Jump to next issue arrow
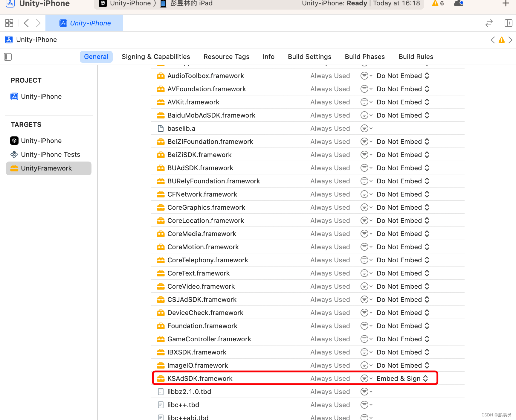 click(510, 40)
